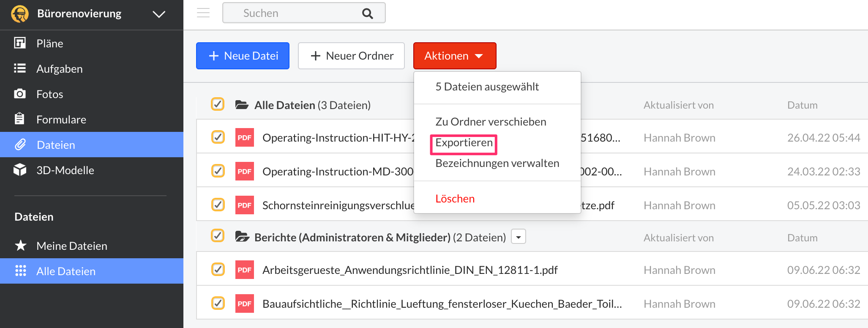Viewport: 868px width, 328px height.
Task: Click the 3D-Modelle cube icon
Action: click(x=20, y=170)
